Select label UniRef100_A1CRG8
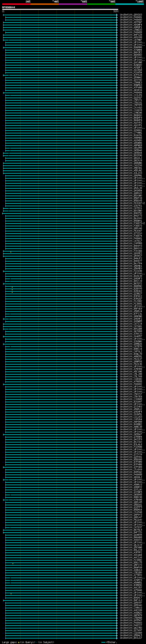Viewport: 146px width, 644px height. [131, 70]
